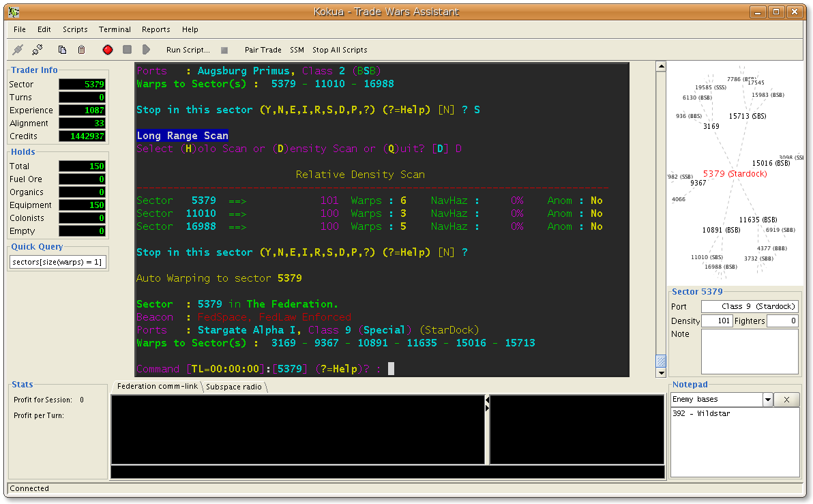Select the Federation comm-link tab
The width and height of the screenshot is (813, 504).
(157, 387)
